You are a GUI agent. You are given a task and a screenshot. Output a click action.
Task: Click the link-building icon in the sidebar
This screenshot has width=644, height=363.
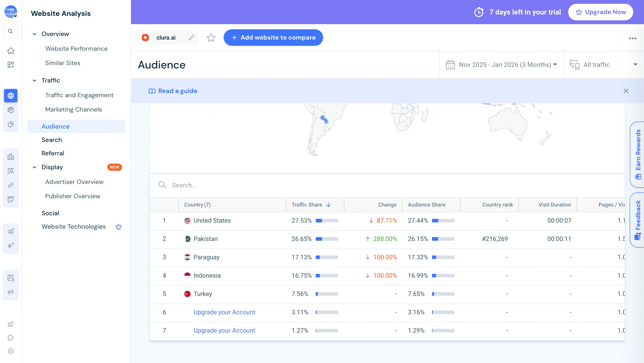(11, 185)
